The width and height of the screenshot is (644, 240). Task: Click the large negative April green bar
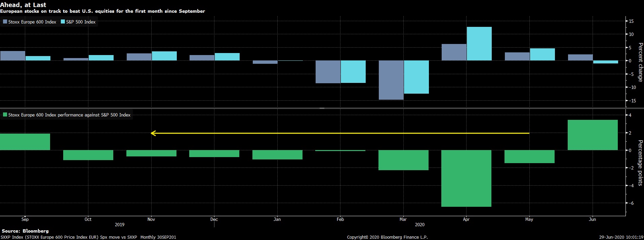click(466, 178)
